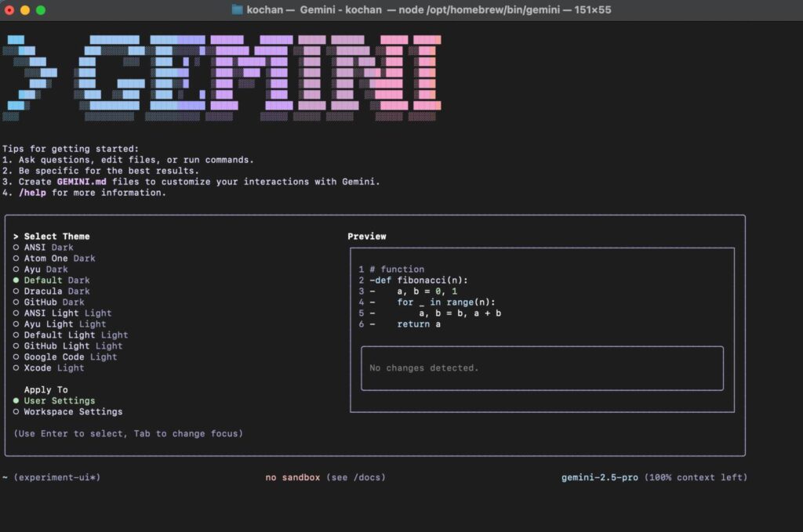Click the 'No changes detected.' message box
The height and width of the screenshot is (532, 803).
542,368
